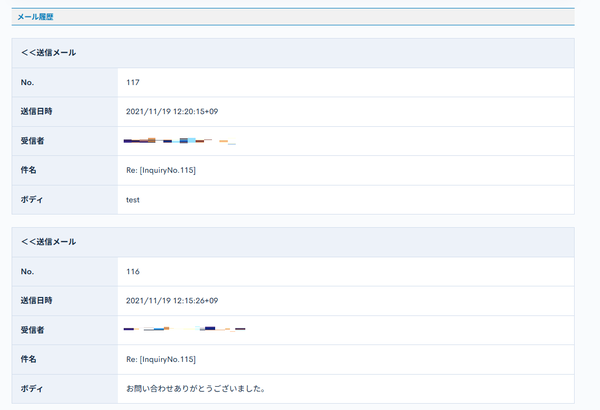Click the subject Re: [InquiryNo.115] of mail 116
The width and height of the screenshot is (600, 410).
(x=161, y=359)
